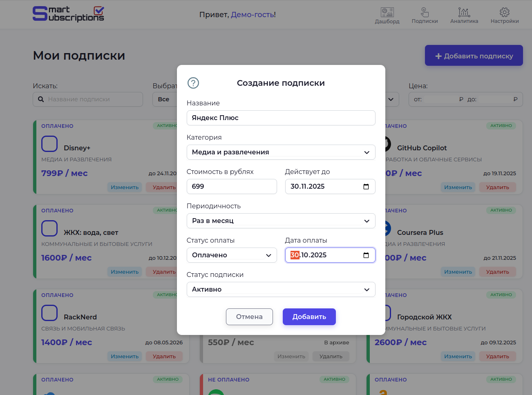
Task: Open the Демо-гость profile link
Action: 253,14
